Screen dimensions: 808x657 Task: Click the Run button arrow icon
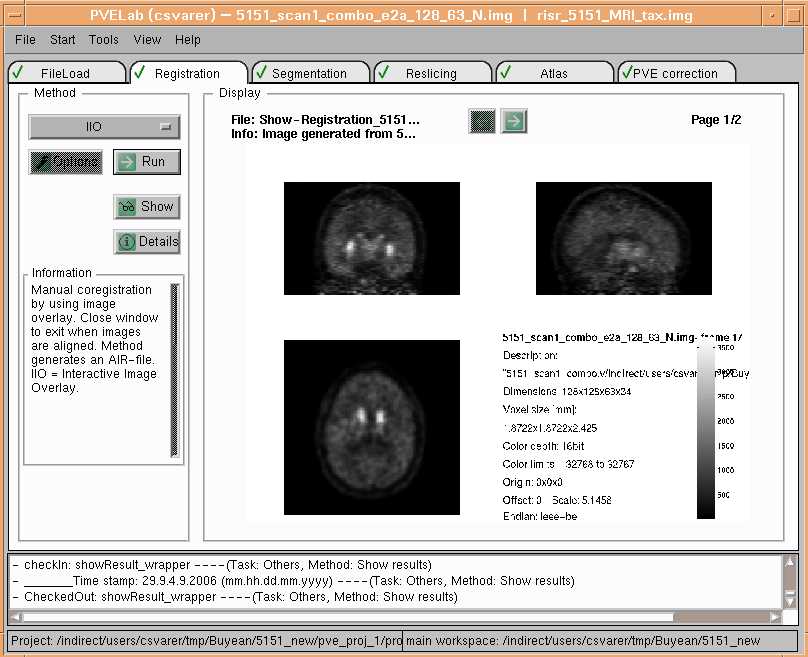[x=127, y=162]
